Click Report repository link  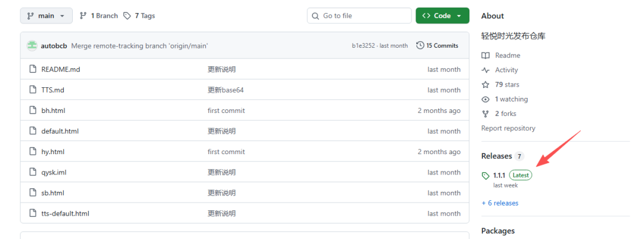click(x=508, y=128)
